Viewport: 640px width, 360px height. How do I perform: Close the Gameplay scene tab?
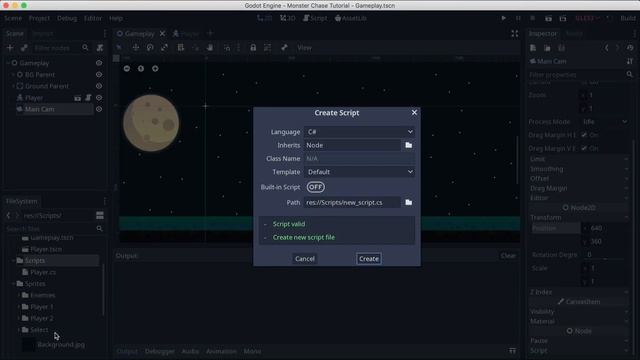coord(162,33)
